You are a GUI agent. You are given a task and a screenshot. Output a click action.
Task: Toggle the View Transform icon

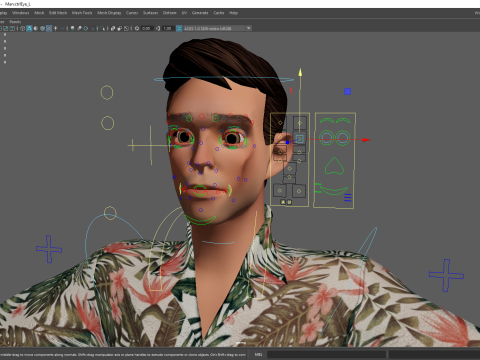pyautogui.click(x=179, y=28)
